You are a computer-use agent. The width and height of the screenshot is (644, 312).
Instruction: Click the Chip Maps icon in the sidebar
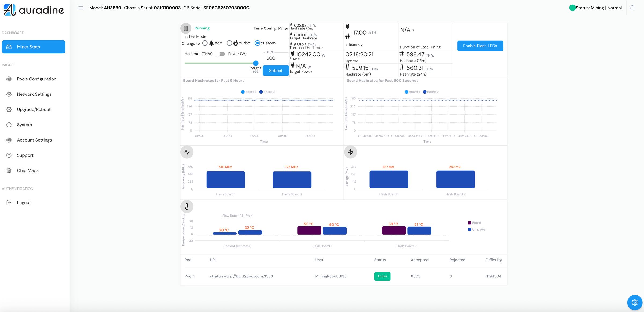(9, 170)
